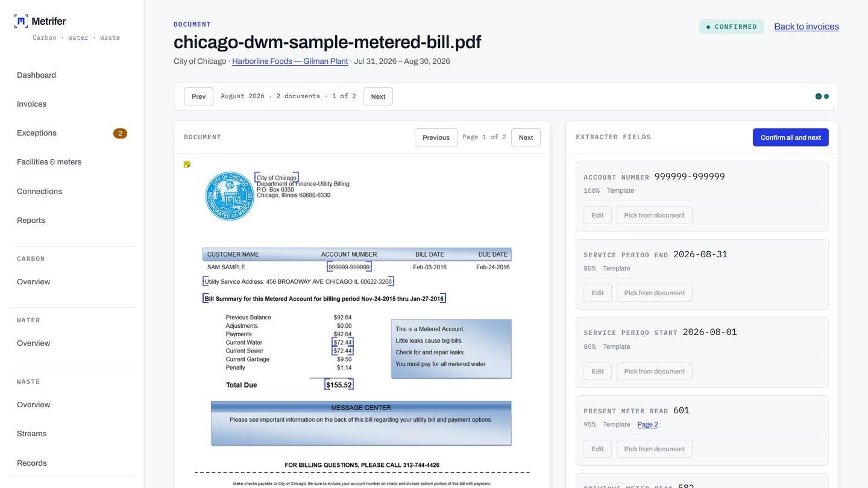Pick Present Meter Read from document
Image resolution: width=868 pixels, height=488 pixels.
click(x=654, y=449)
